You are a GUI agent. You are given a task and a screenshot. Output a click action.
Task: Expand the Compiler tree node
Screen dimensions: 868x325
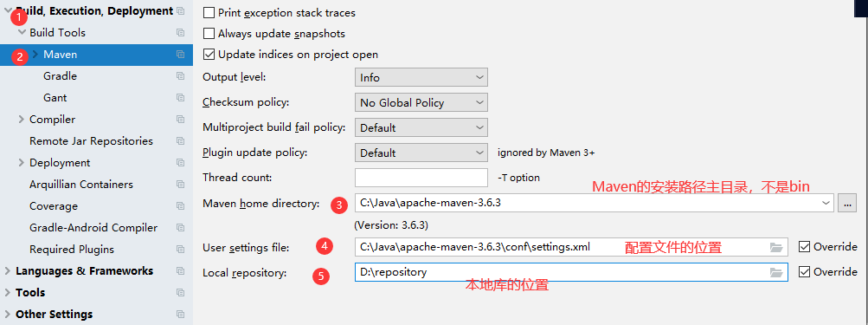tap(21, 120)
